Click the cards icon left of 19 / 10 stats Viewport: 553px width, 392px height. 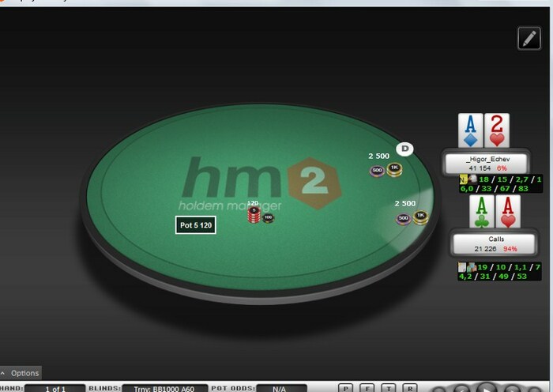point(472,267)
